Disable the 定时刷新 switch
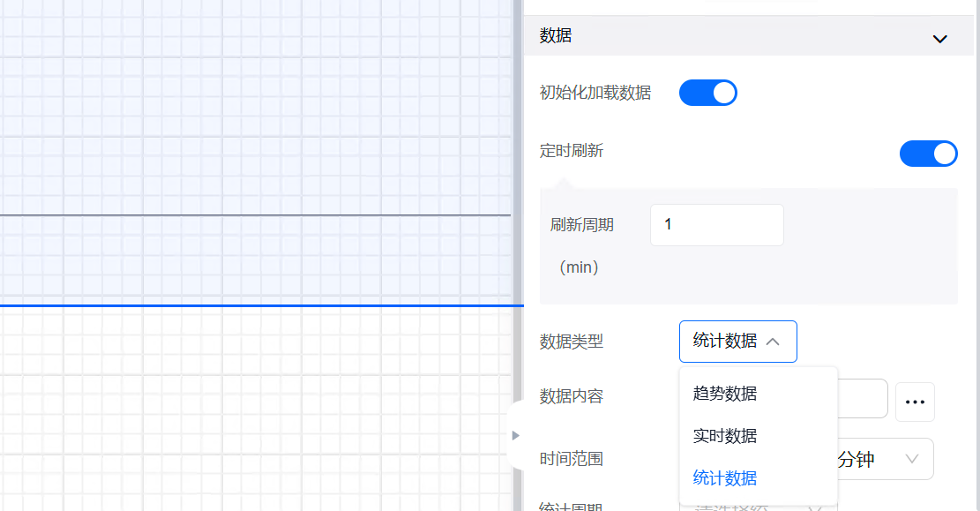 pos(928,154)
